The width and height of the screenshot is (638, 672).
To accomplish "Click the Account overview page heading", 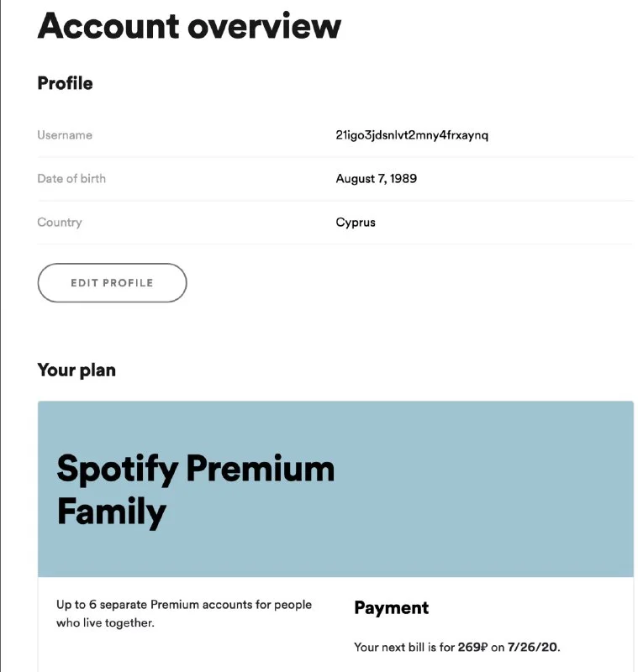I will 189,25.
